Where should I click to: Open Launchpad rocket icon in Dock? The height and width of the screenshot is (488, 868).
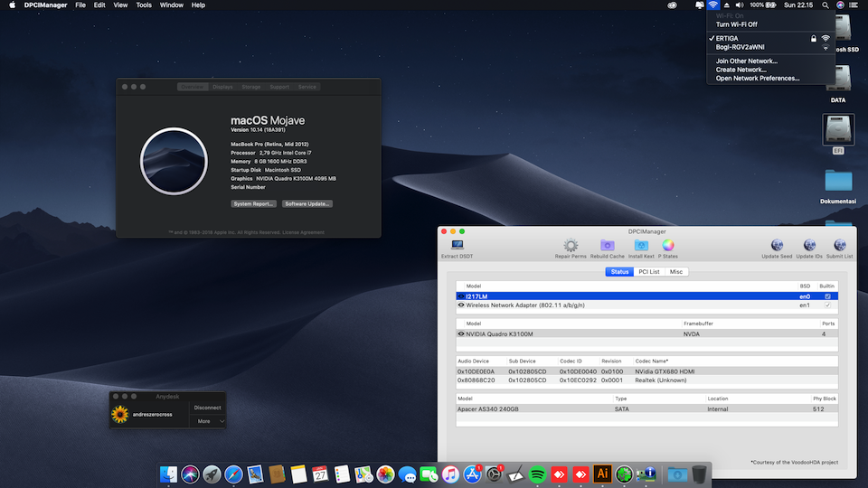(212, 474)
